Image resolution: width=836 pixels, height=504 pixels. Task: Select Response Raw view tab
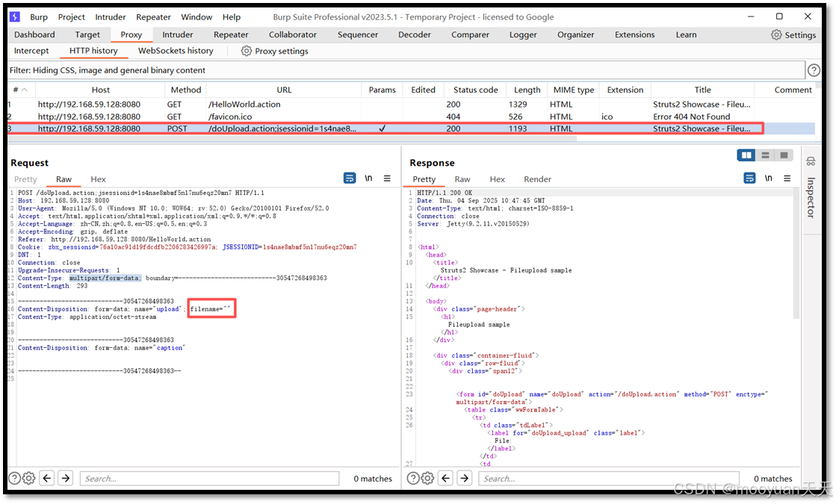(462, 179)
